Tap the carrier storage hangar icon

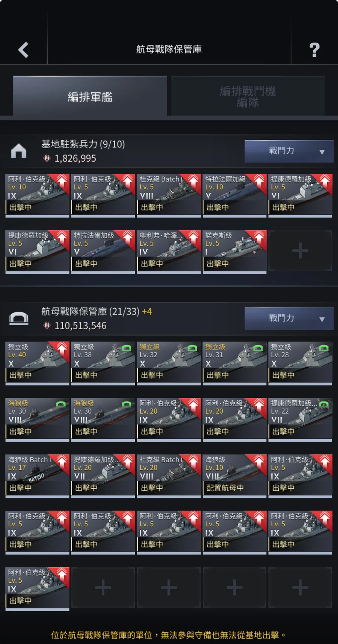click(19, 318)
